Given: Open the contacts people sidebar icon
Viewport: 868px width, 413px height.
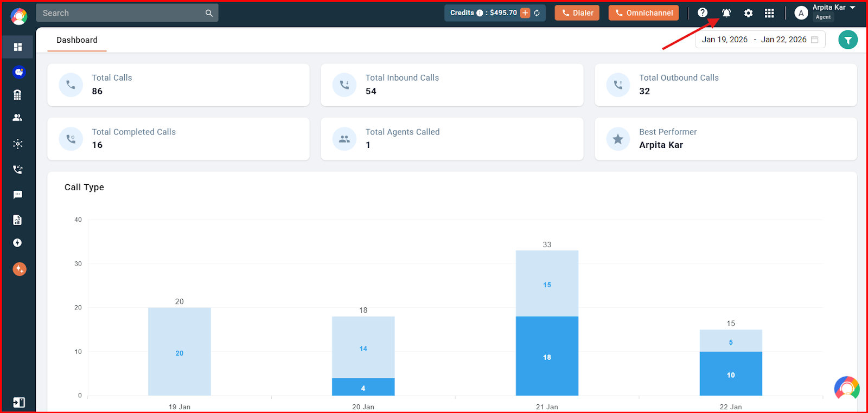Looking at the screenshot, I should click(17, 118).
